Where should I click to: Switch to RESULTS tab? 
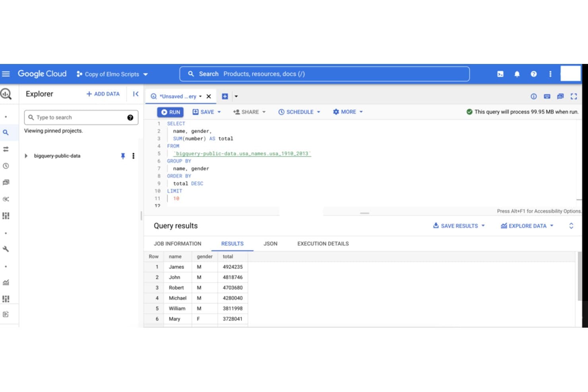[x=232, y=244]
